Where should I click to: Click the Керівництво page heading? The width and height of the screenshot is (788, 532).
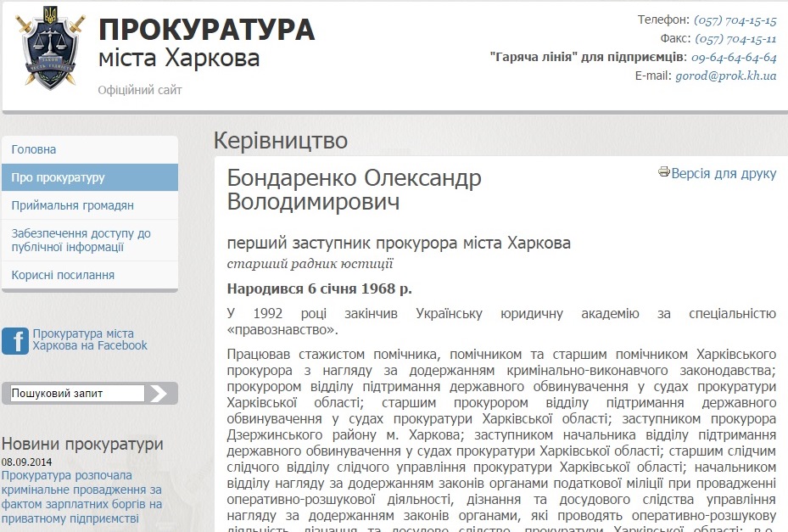(281, 140)
